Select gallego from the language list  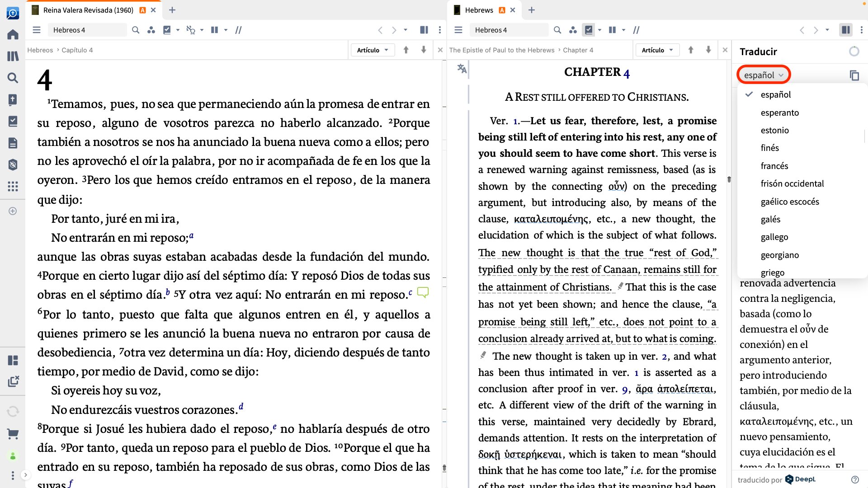tap(774, 237)
